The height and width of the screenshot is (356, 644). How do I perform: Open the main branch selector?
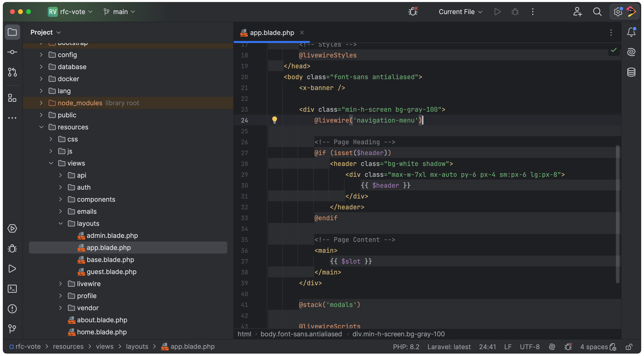(120, 12)
